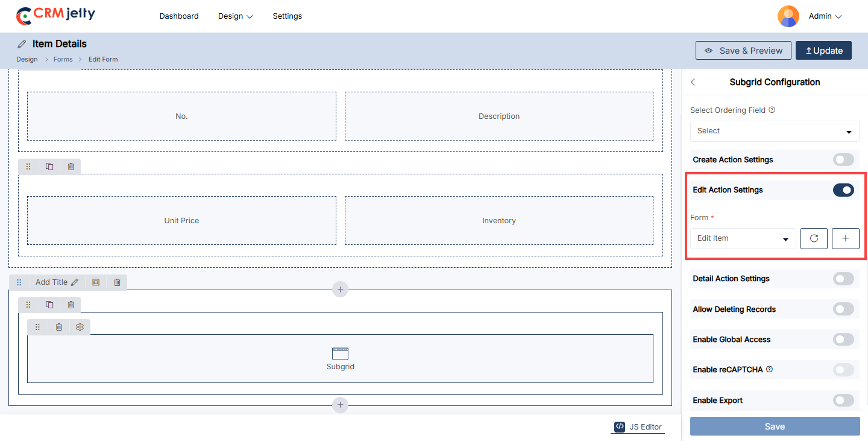
Task: Duplicate the Unit Price row using copy icon
Action: tap(49, 167)
